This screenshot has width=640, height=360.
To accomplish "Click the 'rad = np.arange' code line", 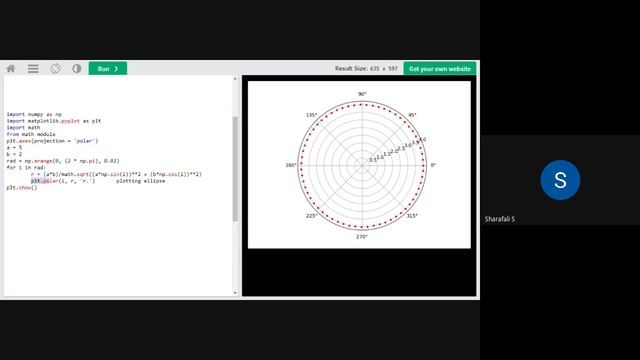I will pos(63,161).
